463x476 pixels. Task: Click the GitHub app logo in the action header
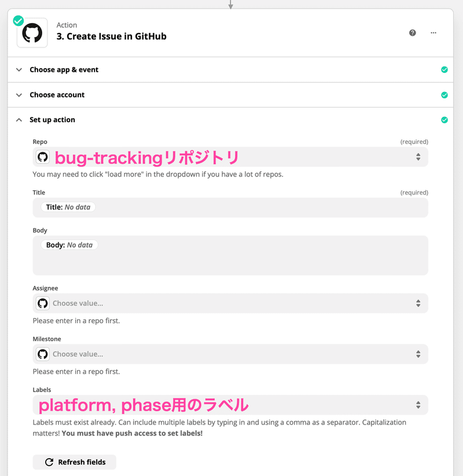32,33
